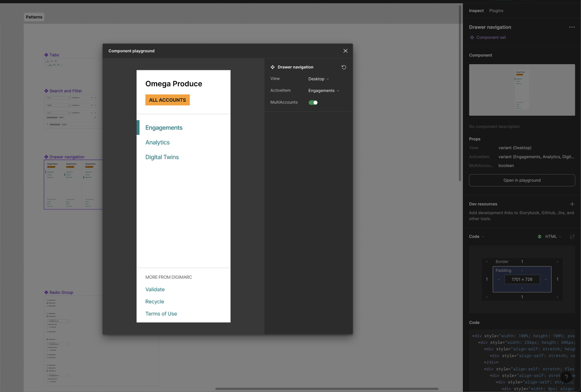Expand the Code section dropdown
Screen dimensions: 581x392
pyautogui.click(x=476, y=237)
